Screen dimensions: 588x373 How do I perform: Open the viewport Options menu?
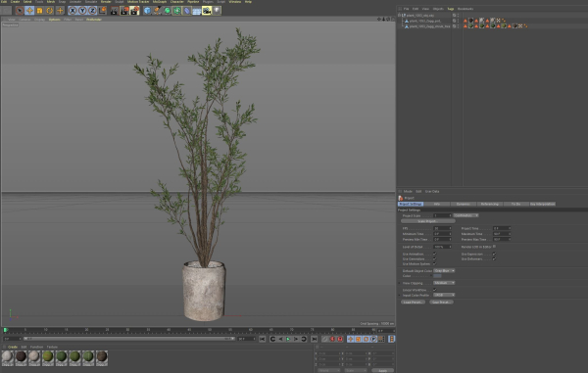pyautogui.click(x=54, y=20)
